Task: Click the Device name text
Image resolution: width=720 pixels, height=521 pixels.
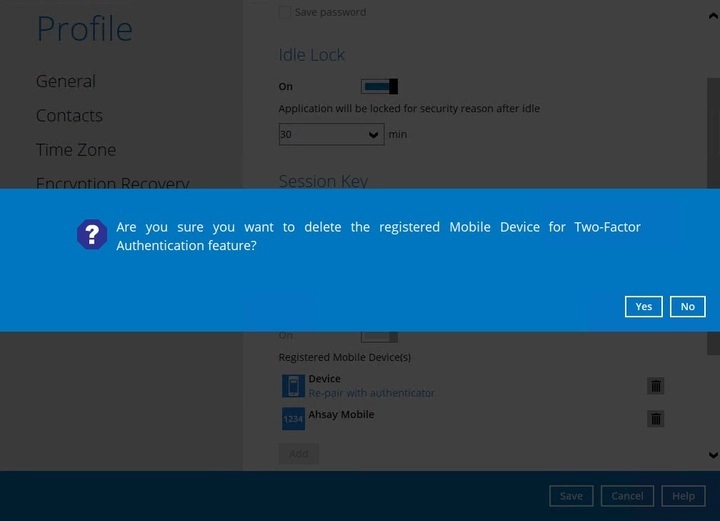Action: pos(325,379)
